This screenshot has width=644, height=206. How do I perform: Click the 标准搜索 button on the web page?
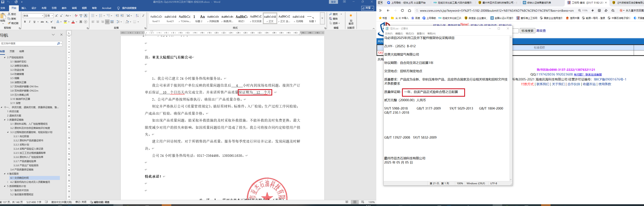527,31
